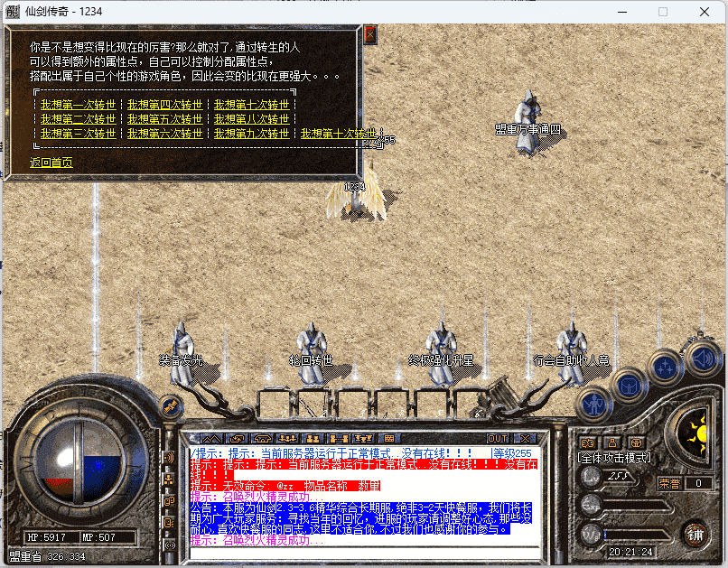The image size is (728, 568).
Task: Select 我想第五次转世 link
Action: point(164,119)
